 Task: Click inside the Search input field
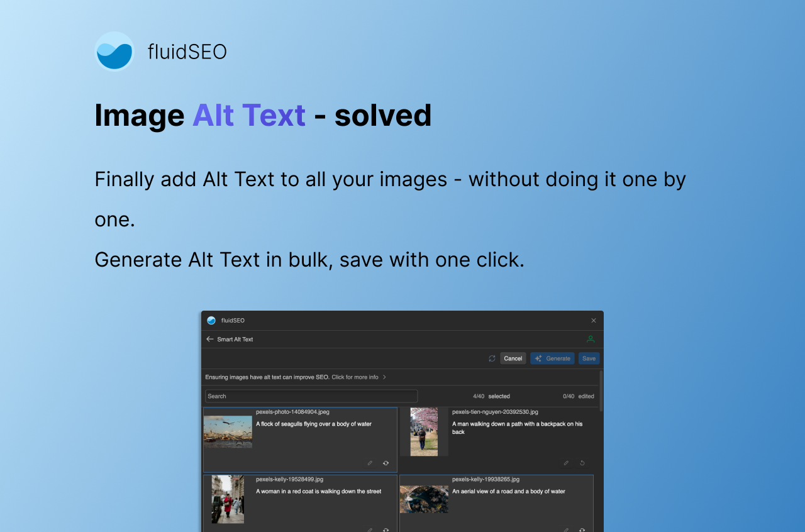[311, 396]
